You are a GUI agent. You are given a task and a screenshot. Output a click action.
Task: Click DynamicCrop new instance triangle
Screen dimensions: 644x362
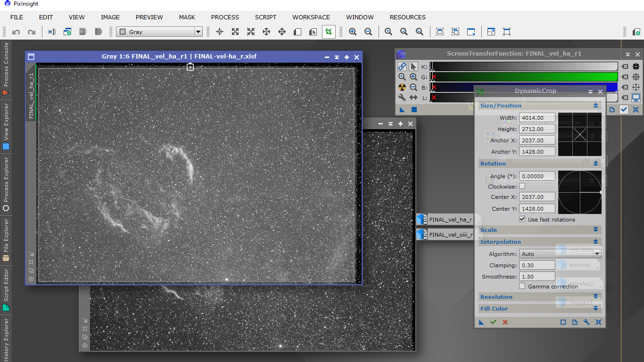pyautogui.click(x=481, y=322)
